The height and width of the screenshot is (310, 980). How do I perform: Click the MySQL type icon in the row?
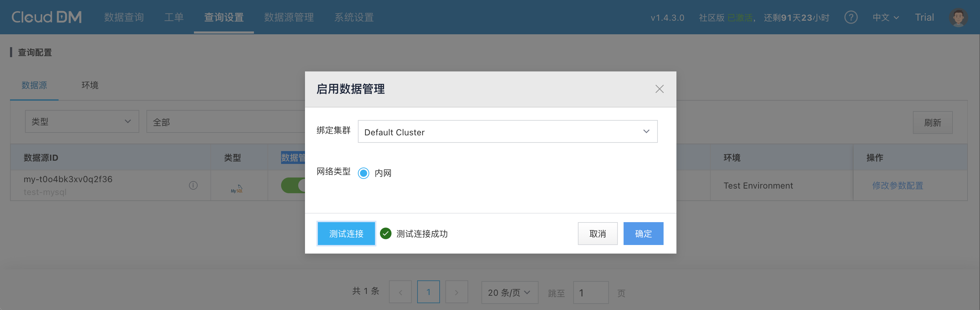[237, 189]
